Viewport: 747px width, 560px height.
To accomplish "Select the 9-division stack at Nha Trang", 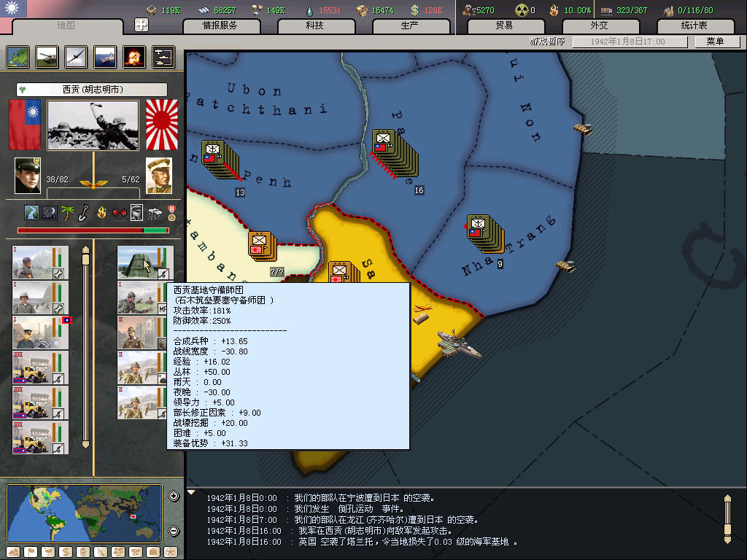I will tap(485, 233).
